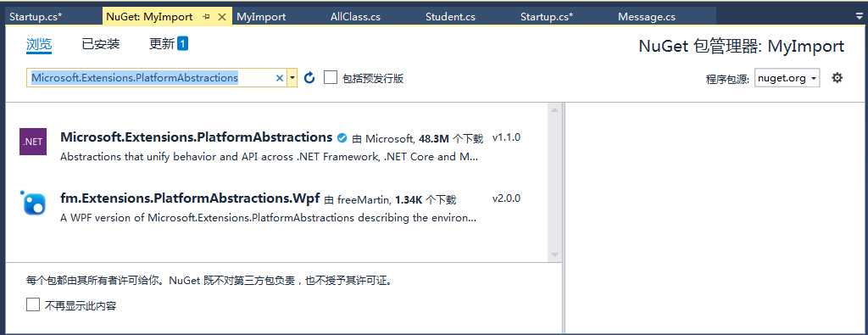
Task: Open the document tabs overflow dropdown arrow
Action: 859,17
